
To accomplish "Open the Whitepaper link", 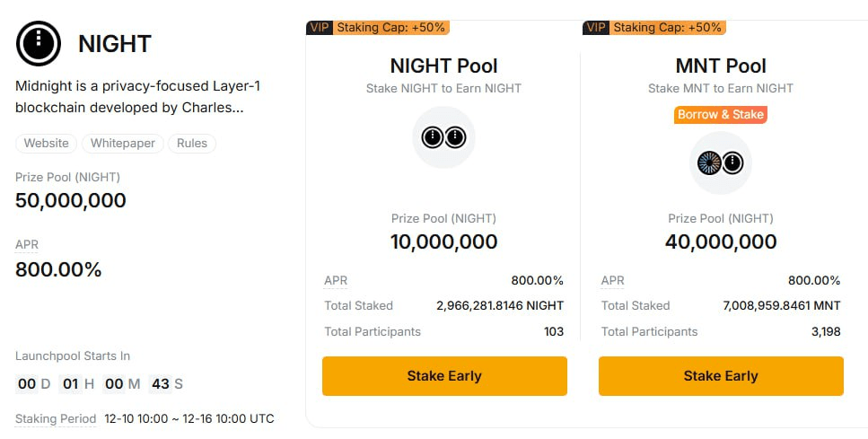I will point(123,144).
